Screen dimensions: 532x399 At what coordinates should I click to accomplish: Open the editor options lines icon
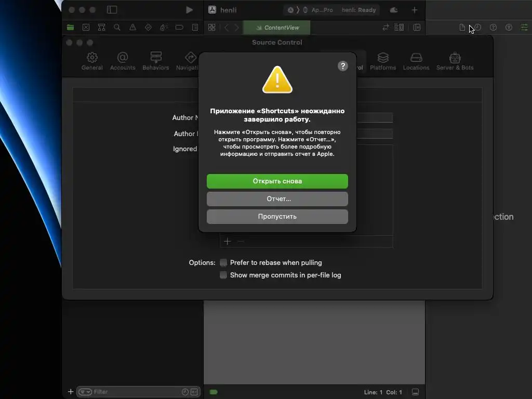399,28
